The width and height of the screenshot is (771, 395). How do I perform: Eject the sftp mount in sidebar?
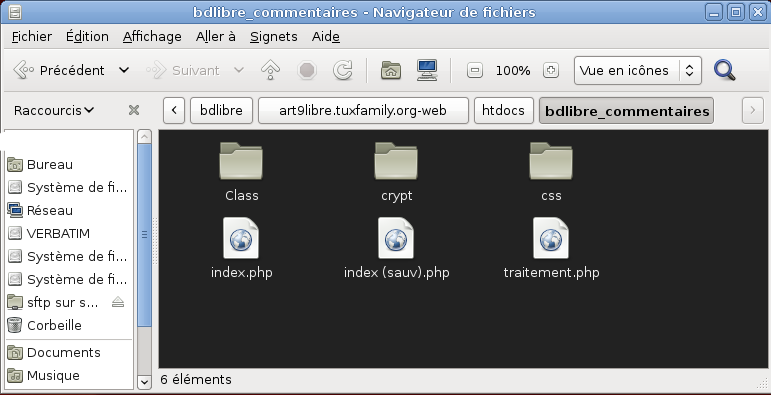(118, 302)
